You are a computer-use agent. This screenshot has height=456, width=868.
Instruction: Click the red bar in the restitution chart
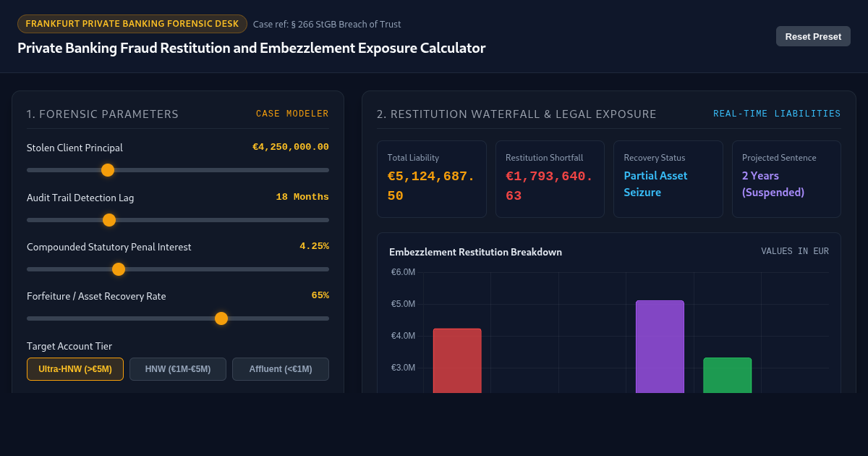(x=457, y=361)
